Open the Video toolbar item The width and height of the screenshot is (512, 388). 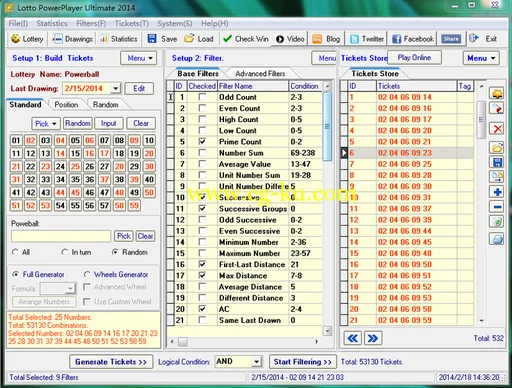[x=290, y=39]
